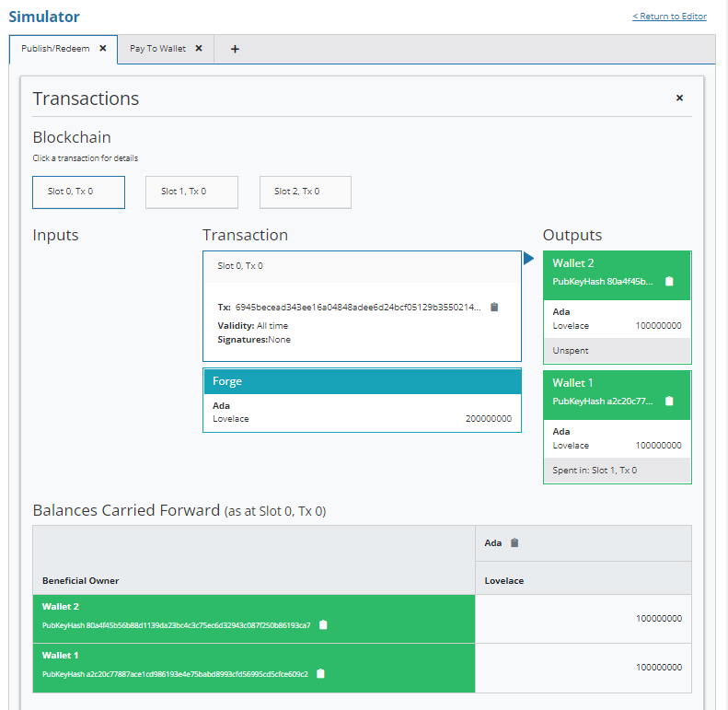The height and width of the screenshot is (710, 728).
Task: Close the Pay To Wallet tab
Action: [x=199, y=49]
